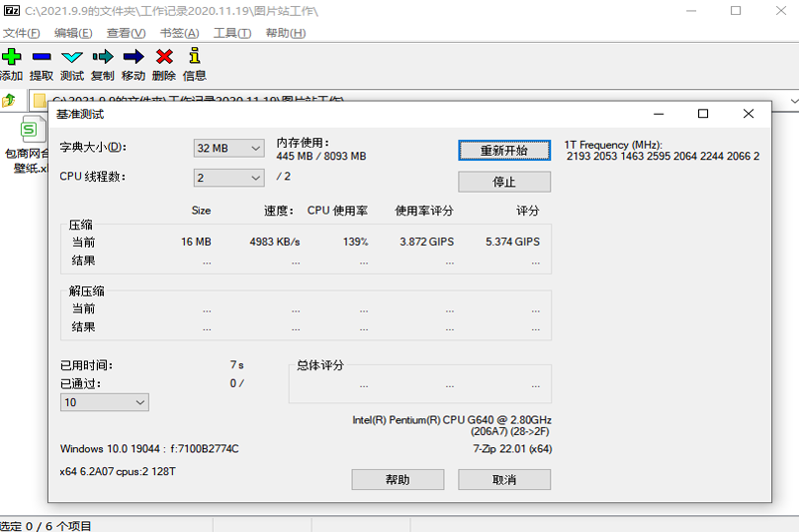The height and width of the screenshot is (532, 799).
Task: Click the memory usage value 445 MB / 8093 MB
Action: click(321, 157)
